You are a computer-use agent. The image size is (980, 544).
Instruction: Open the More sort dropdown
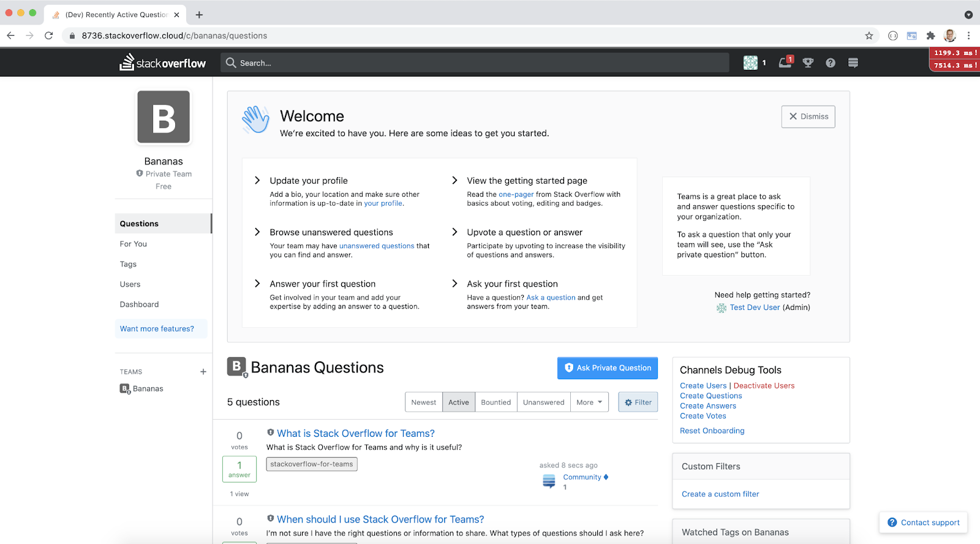click(589, 402)
